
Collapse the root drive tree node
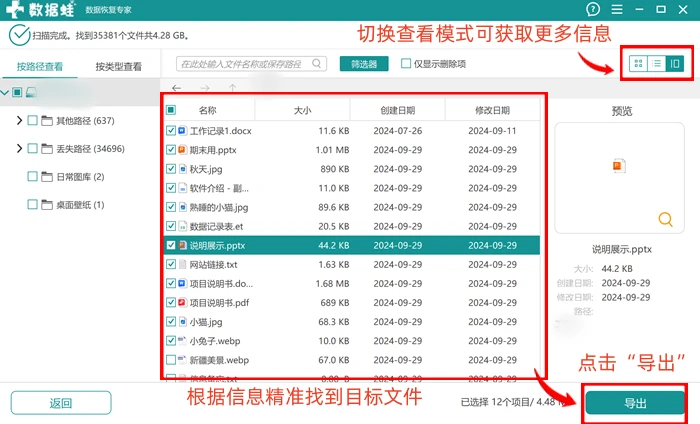pos(5,92)
